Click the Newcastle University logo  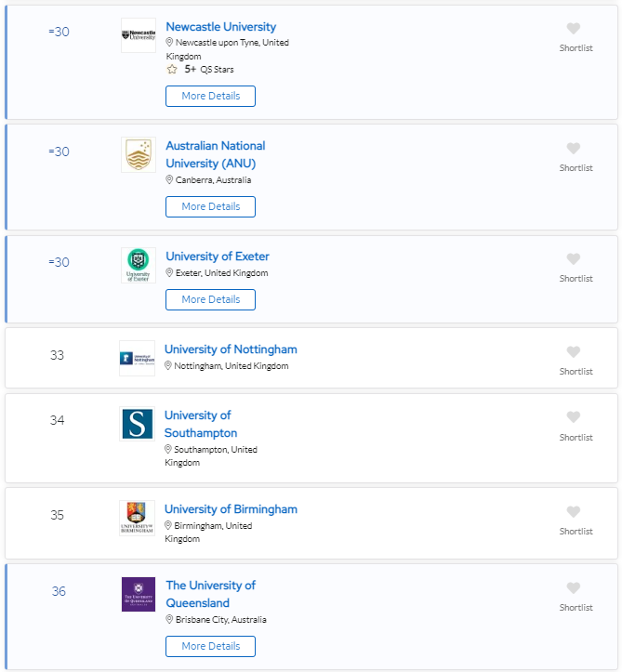[x=139, y=35]
